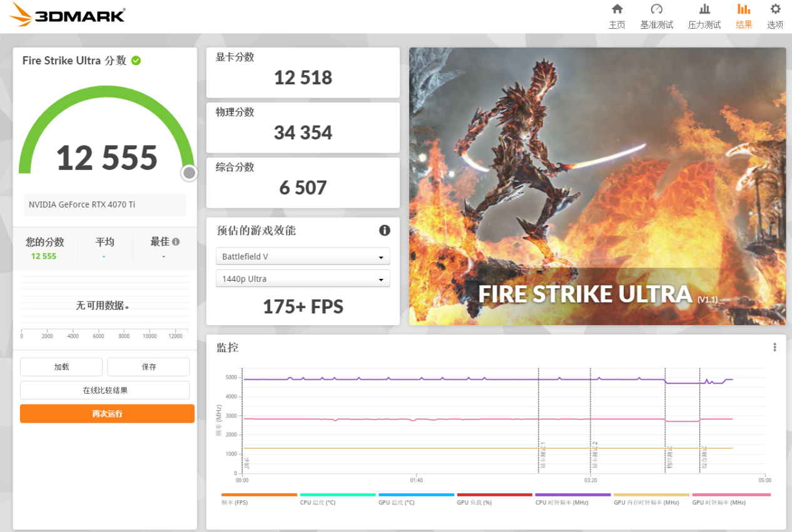The height and width of the screenshot is (532, 792).
Task: Toggle GPU 内存时钟频率 legend item
Action: tap(651, 499)
